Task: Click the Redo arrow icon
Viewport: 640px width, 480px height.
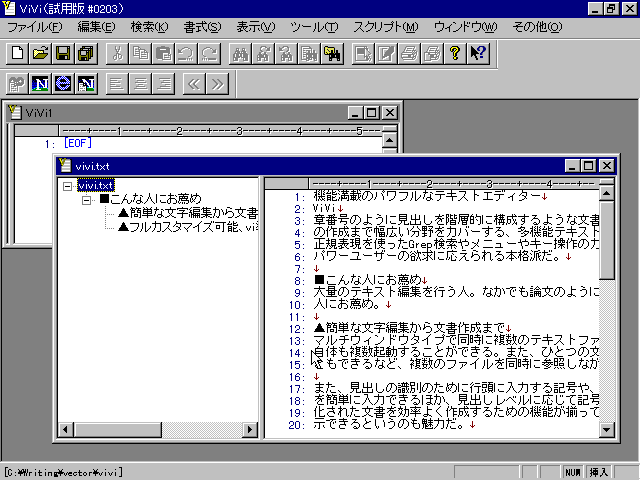Action: 209,53
